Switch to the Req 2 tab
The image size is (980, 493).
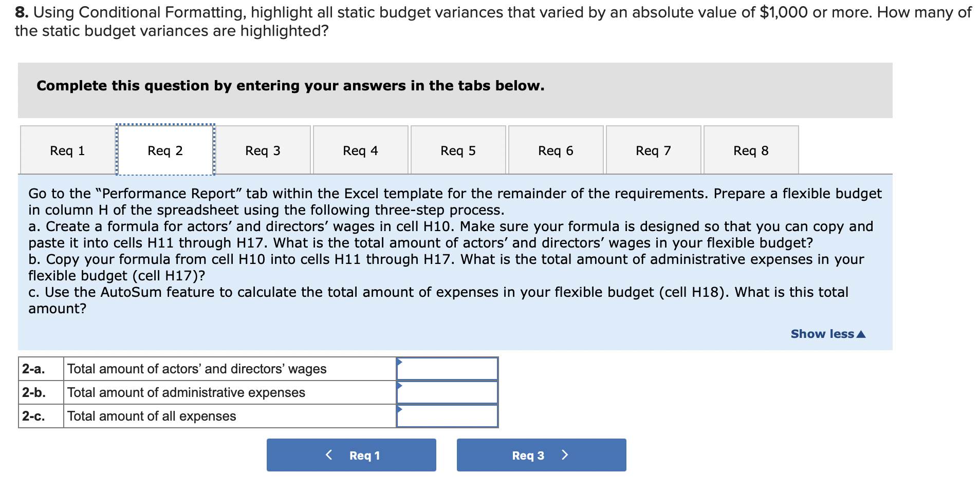click(164, 149)
